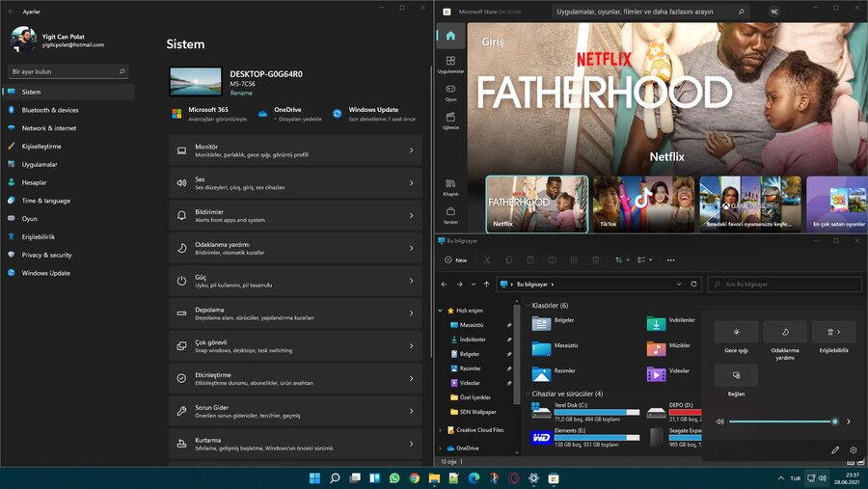Toggle the Bağlan quick setting tile
868x489 pixels.
point(736,375)
